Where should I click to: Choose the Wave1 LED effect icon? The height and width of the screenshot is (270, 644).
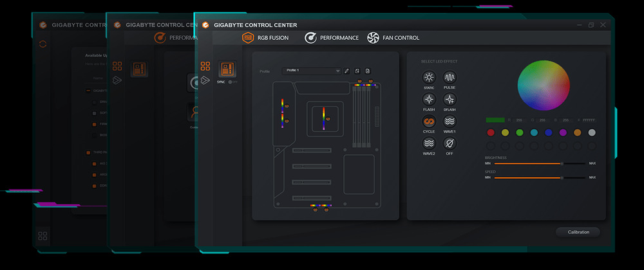pyautogui.click(x=450, y=122)
